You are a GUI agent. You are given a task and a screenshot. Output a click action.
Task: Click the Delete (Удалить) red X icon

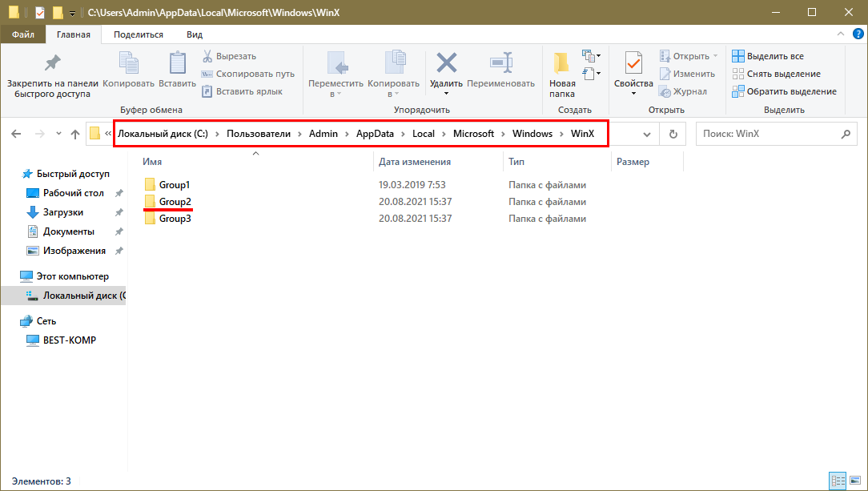click(x=446, y=64)
